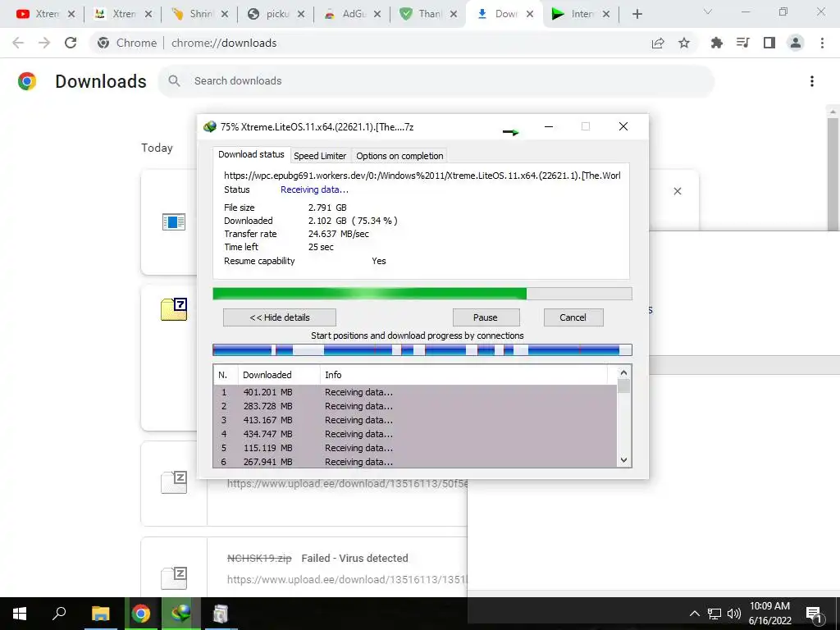Open the volume tray icon
This screenshot has height=630, width=840.
[x=733, y=614]
